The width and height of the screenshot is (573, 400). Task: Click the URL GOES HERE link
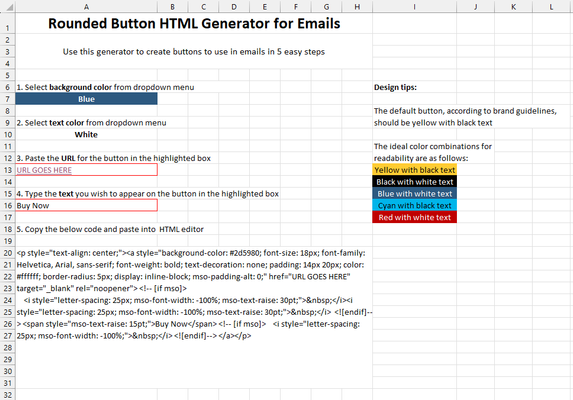coord(44,170)
